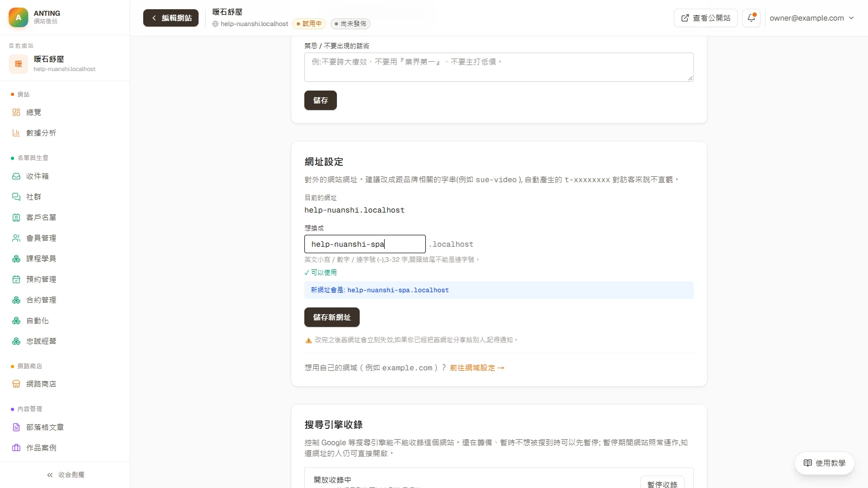Image resolution: width=868 pixels, height=488 pixels.
Task: Open the notifications bell
Action: coord(751,18)
